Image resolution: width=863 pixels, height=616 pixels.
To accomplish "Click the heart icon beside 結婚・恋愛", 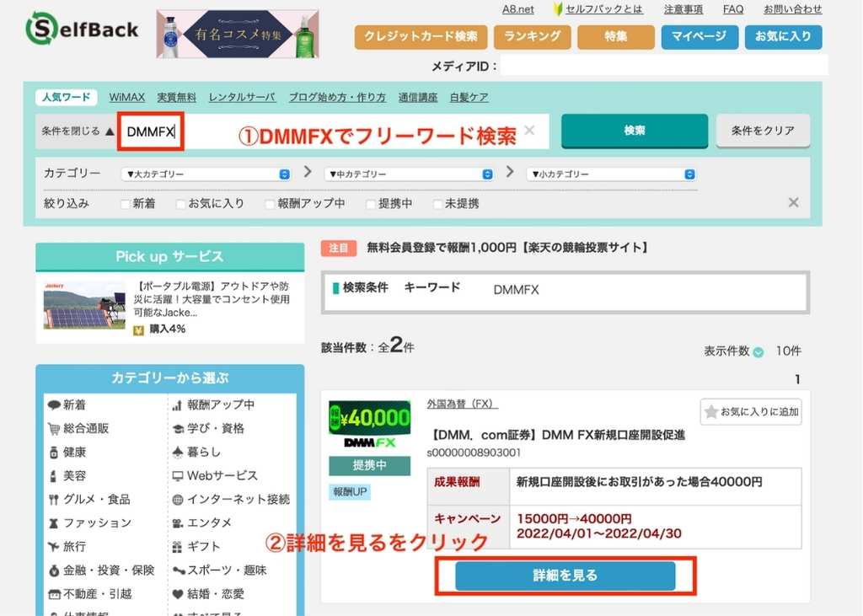I will (177, 595).
